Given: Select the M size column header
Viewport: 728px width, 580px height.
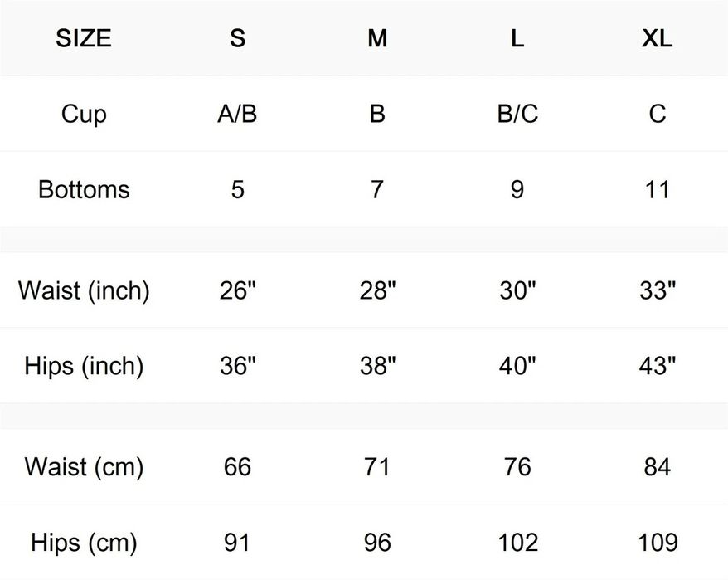Looking at the screenshot, I should point(377,39).
